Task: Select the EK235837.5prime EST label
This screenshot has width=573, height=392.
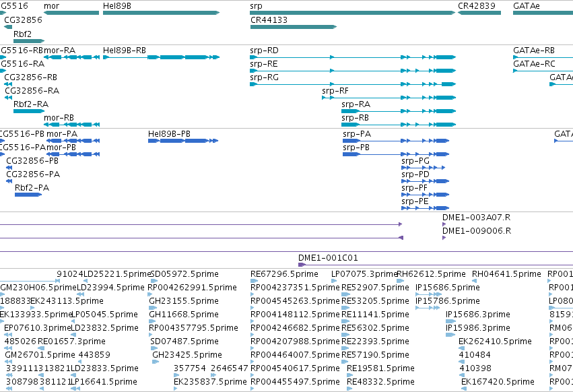Action: click(x=210, y=383)
